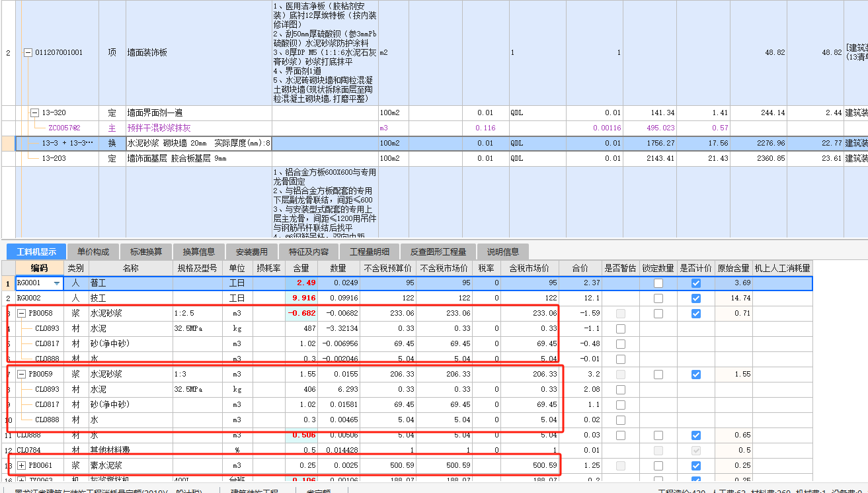Click the -0.682 含量 cell of PB0058

(301, 314)
